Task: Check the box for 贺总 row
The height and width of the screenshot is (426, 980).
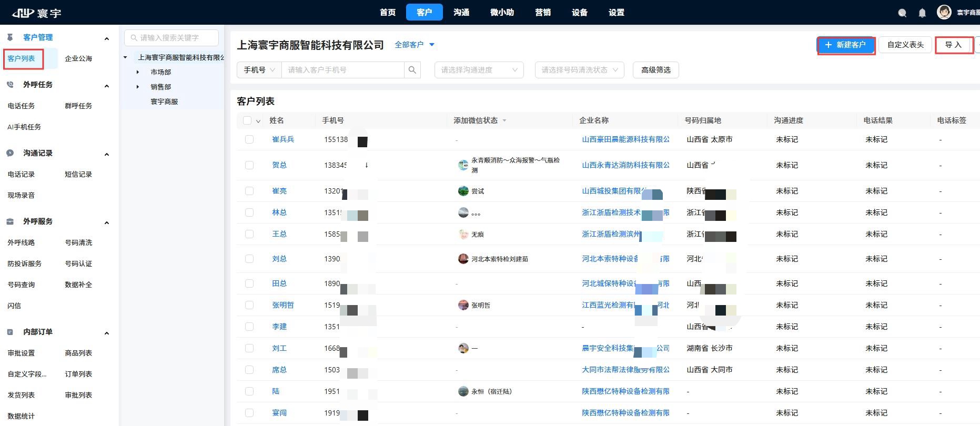Action: [x=249, y=165]
